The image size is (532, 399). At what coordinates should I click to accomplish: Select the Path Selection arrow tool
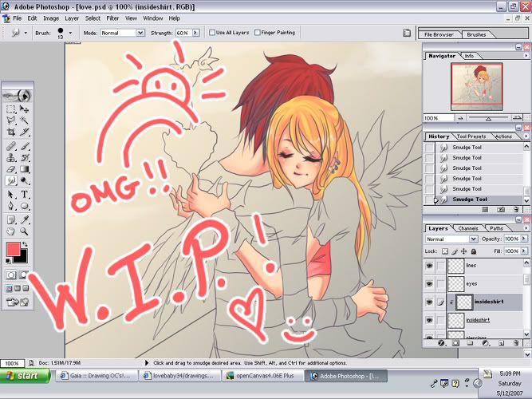(x=11, y=194)
